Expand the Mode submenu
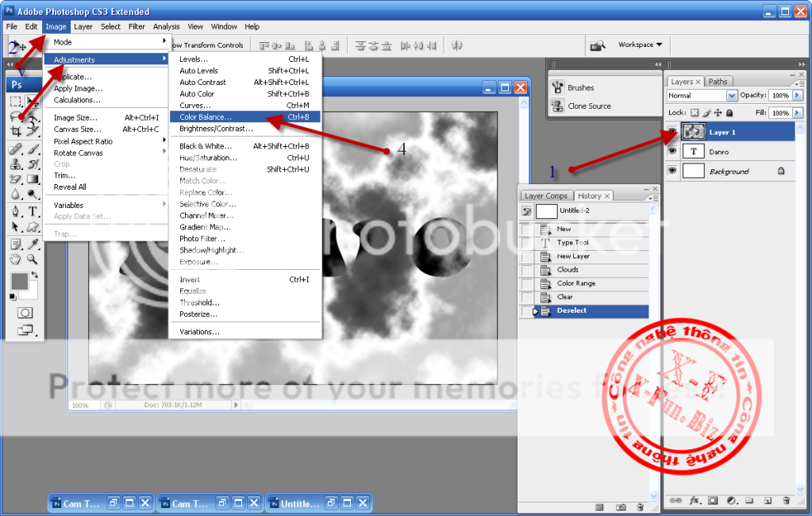 tap(106, 42)
